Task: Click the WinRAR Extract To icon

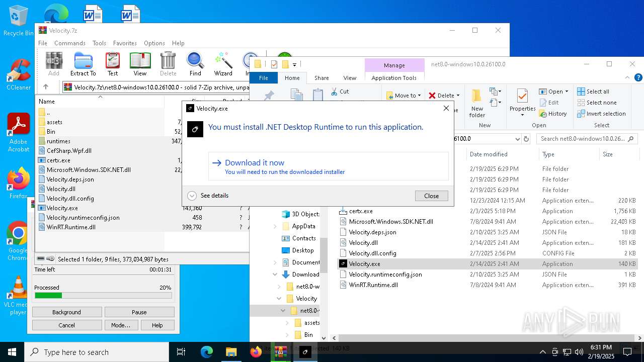Action: click(x=83, y=64)
